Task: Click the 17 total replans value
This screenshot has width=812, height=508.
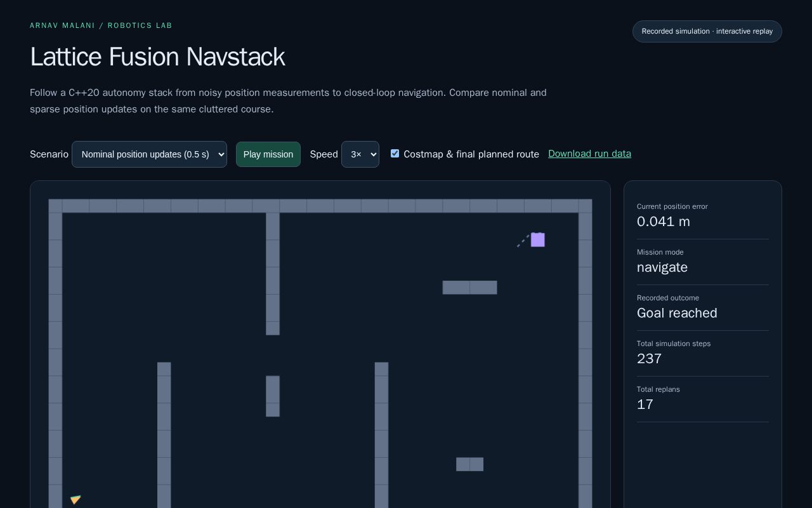Action: click(645, 404)
